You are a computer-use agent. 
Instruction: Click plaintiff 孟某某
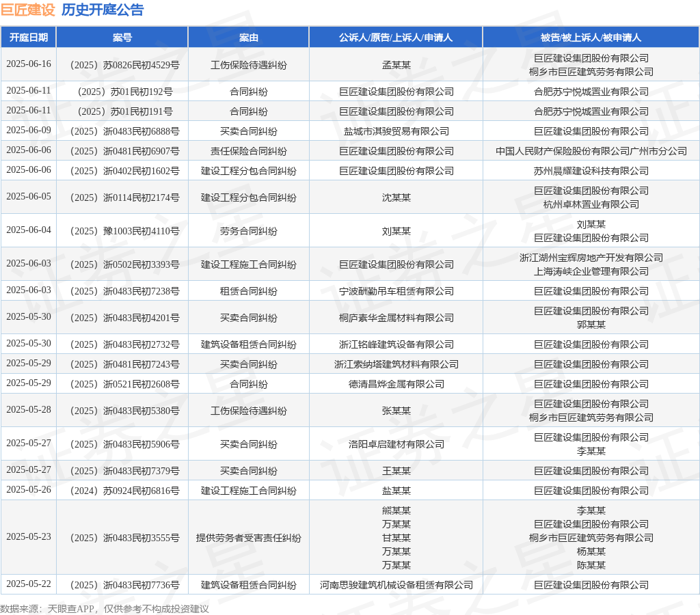pos(396,65)
